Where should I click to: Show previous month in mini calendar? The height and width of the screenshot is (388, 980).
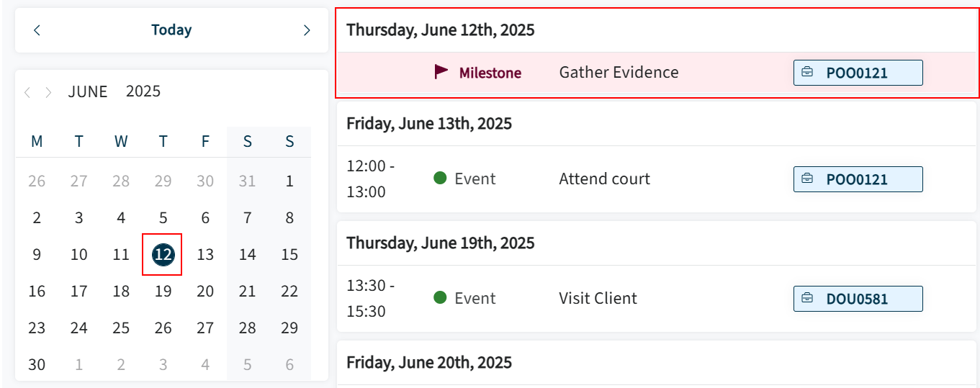[27, 92]
